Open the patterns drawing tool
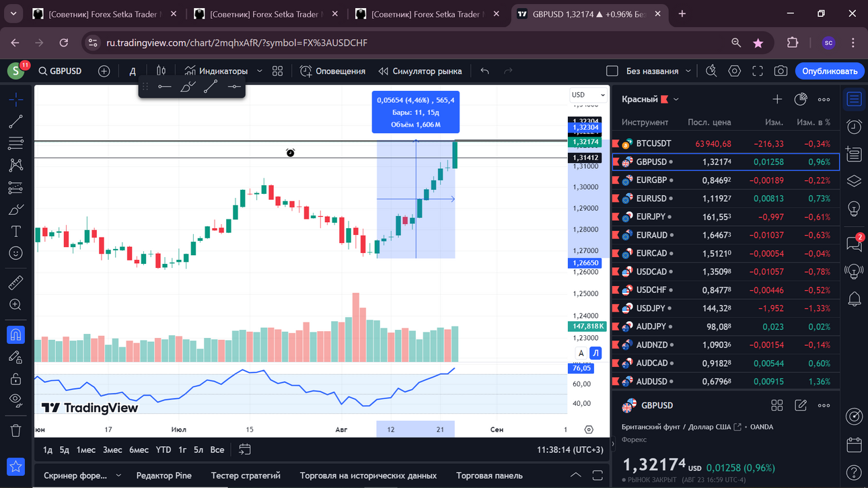868x488 pixels. pyautogui.click(x=16, y=165)
